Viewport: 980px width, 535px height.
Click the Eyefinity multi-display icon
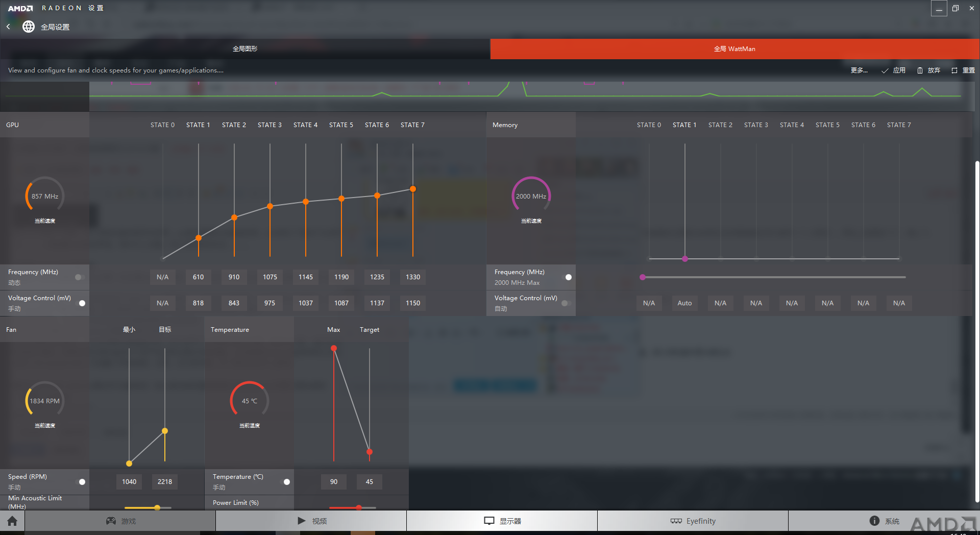(x=676, y=521)
